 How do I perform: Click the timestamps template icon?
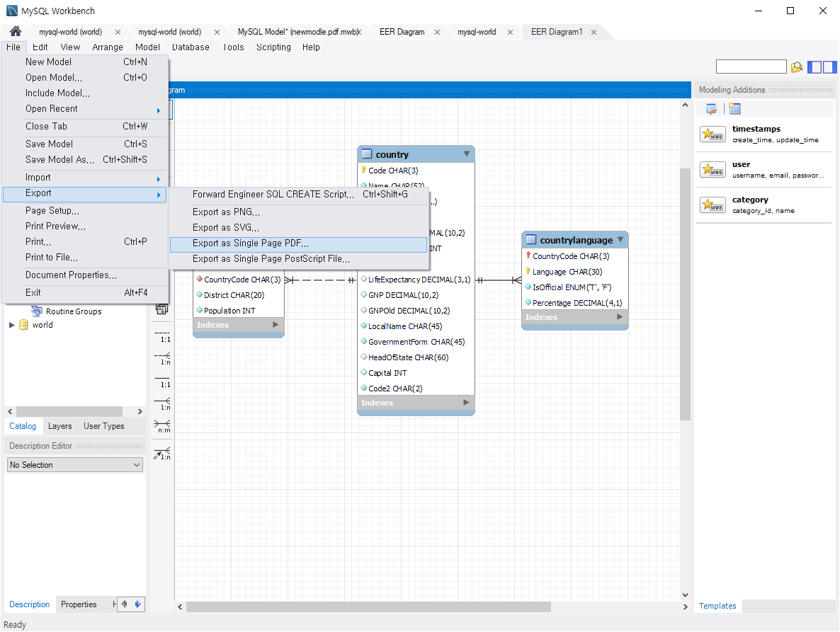point(713,134)
